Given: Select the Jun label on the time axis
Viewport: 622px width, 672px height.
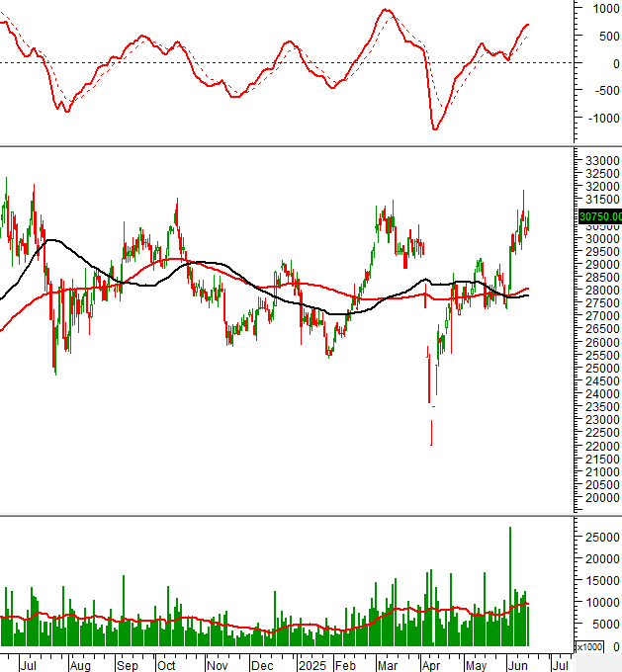Looking at the screenshot, I should pos(518,665).
